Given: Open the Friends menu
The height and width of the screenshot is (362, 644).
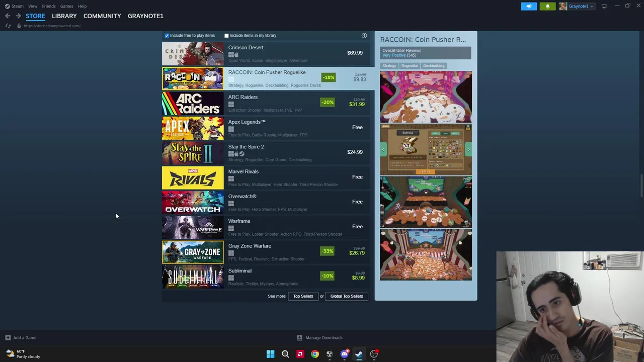Looking at the screenshot, I should coord(49,6).
